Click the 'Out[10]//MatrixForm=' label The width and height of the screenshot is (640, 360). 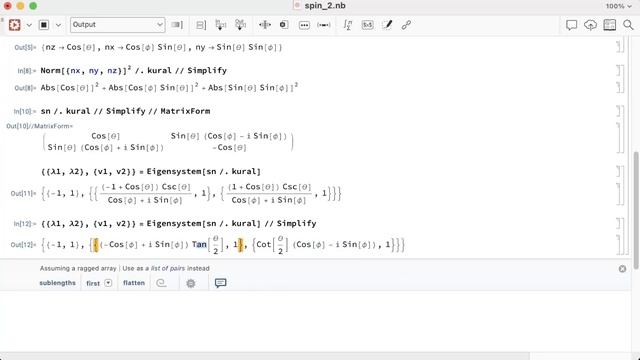click(40, 126)
